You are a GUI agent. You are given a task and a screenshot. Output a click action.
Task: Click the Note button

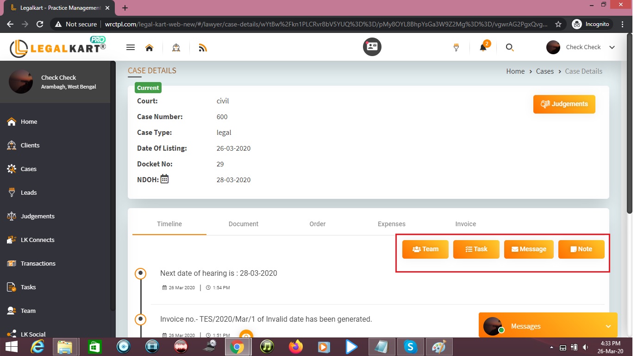(581, 249)
